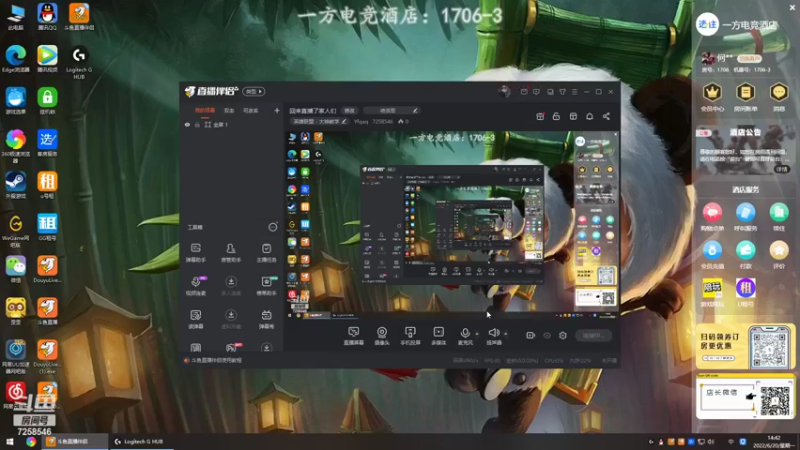800x450 pixels.
Task: Expand the mode selector pill beside Douyu logo
Action: tap(254, 92)
